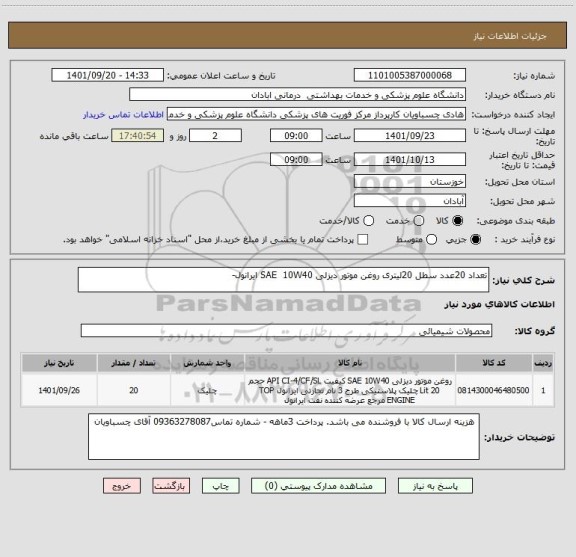Click the response deadline date 1401/09/23
The image size is (576, 557).
410,136
